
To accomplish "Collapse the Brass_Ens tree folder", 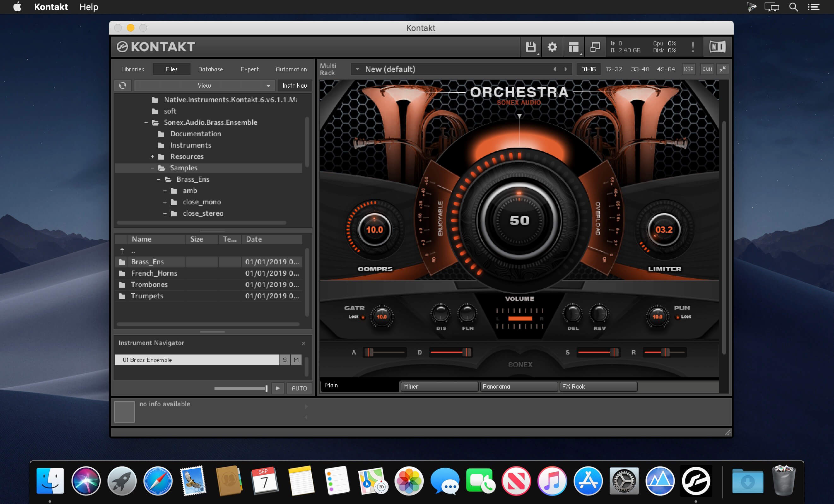I will [158, 179].
